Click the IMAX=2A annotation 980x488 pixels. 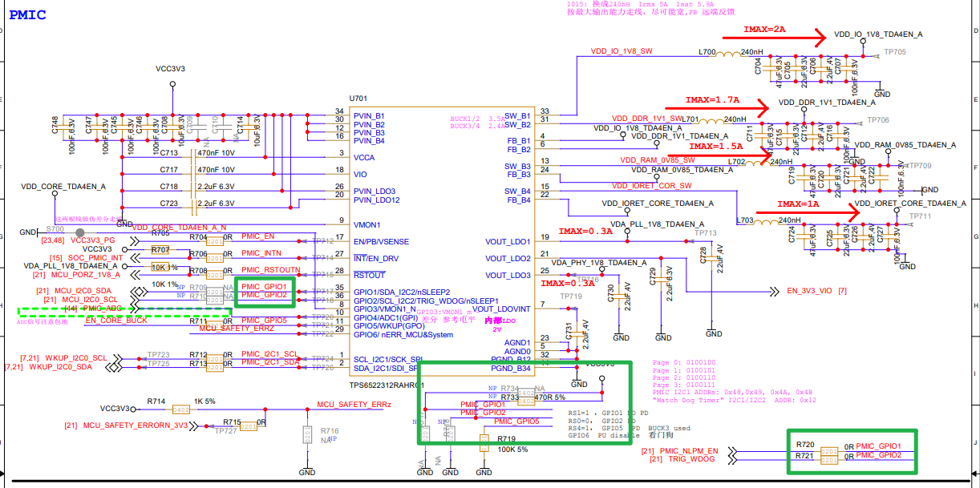764,30
